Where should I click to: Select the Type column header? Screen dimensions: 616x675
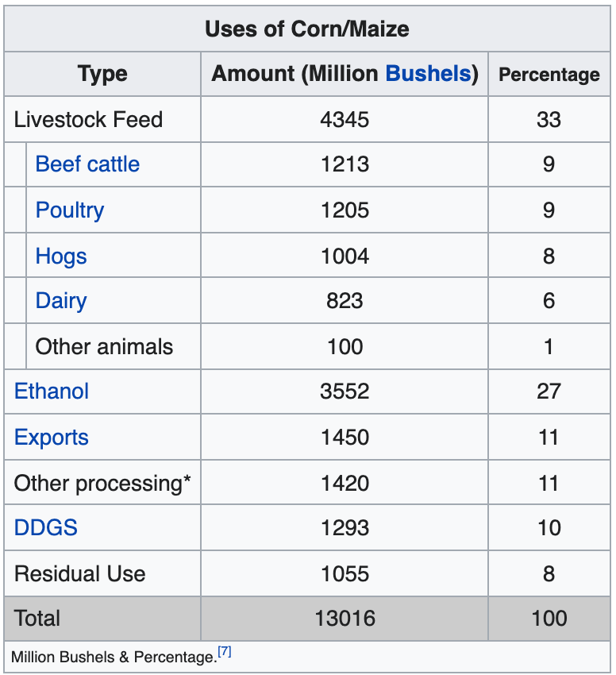click(x=102, y=74)
